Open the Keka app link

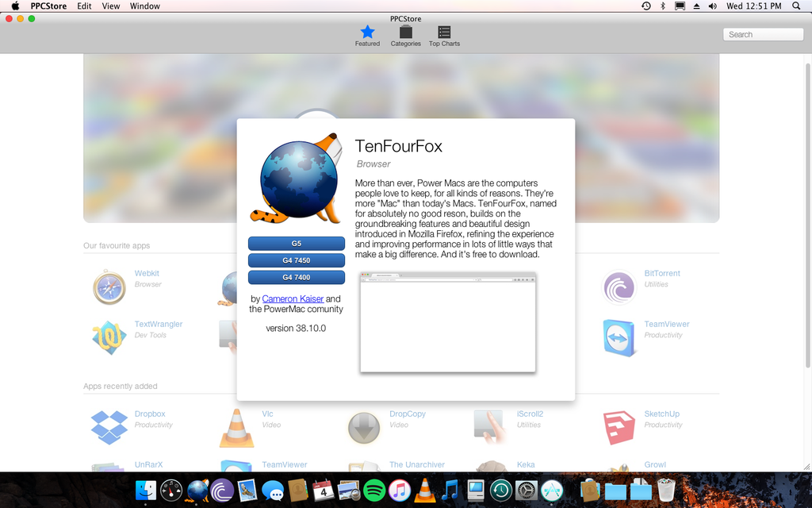526,464
